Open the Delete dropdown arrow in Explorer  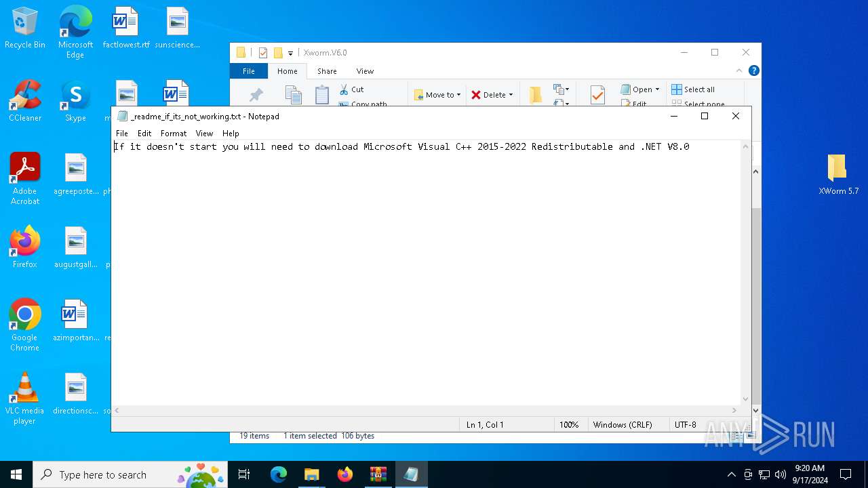[x=511, y=95]
